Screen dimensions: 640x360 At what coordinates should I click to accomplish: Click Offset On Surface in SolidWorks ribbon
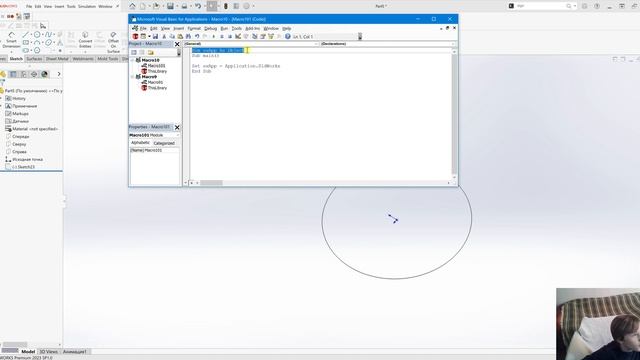113,43
